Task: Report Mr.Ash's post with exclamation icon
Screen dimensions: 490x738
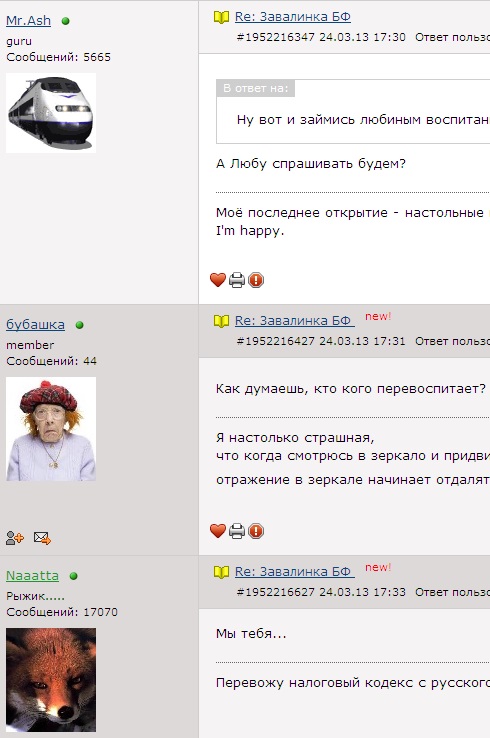Action: pos(256,280)
